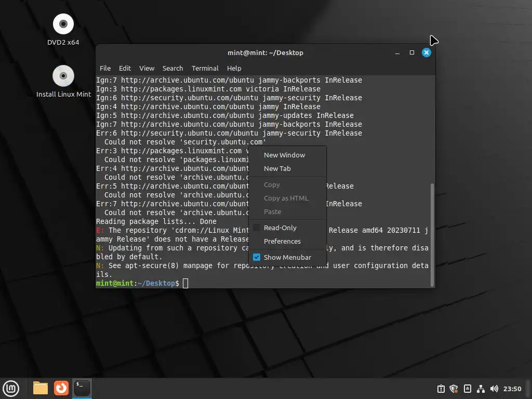Launch Firefox from the panel
The image size is (532, 399).
pyautogui.click(x=61, y=388)
